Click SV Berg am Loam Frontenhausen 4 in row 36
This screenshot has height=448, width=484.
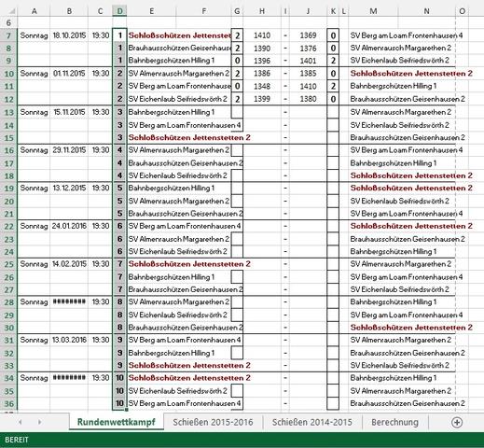[185, 403]
